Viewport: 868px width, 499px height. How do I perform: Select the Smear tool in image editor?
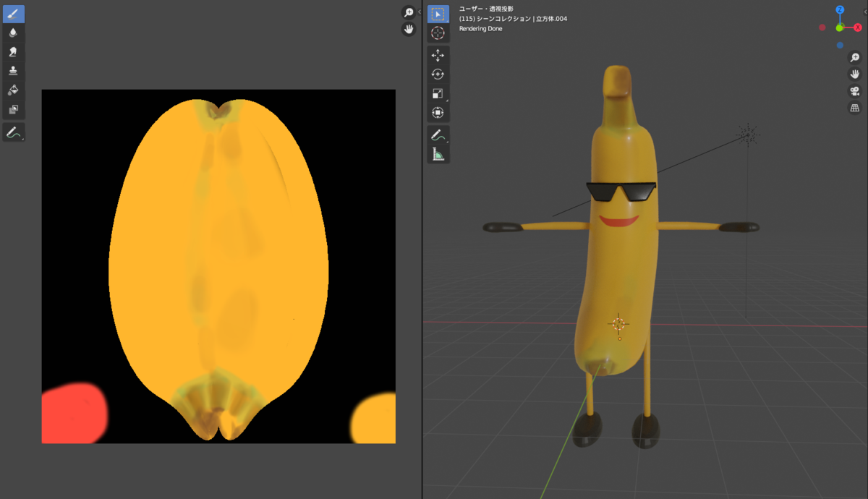[14, 52]
